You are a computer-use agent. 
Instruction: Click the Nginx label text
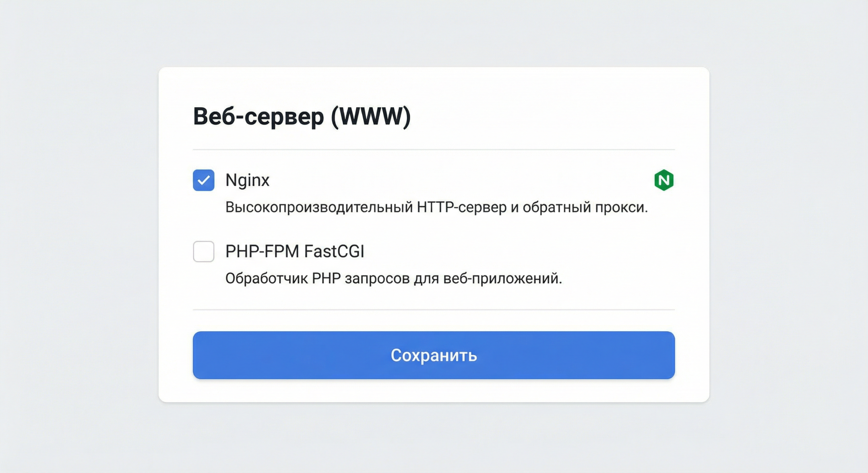pos(247,180)
